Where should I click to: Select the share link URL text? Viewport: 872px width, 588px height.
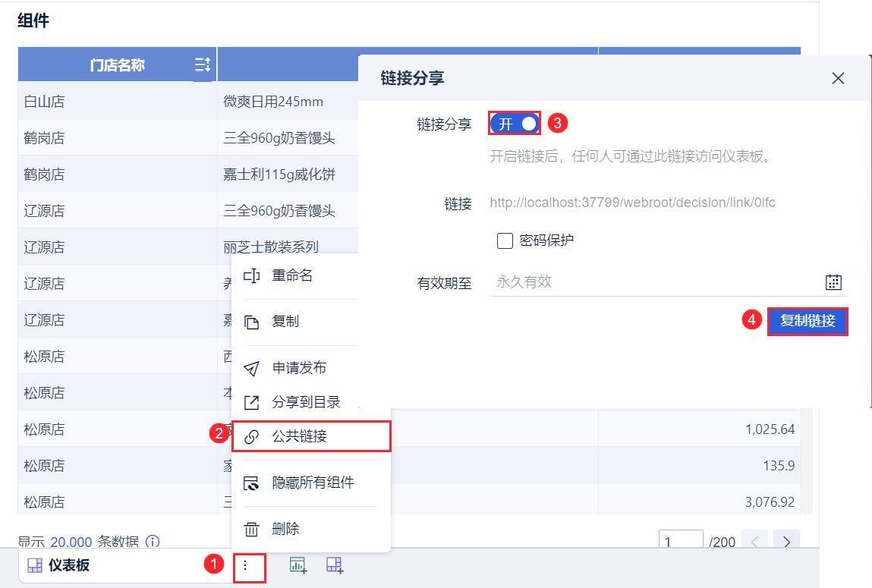[x=632, y=203]
